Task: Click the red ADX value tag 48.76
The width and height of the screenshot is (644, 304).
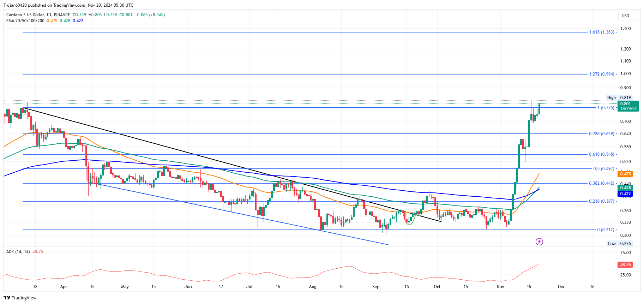Action: [x=625, y=264]
